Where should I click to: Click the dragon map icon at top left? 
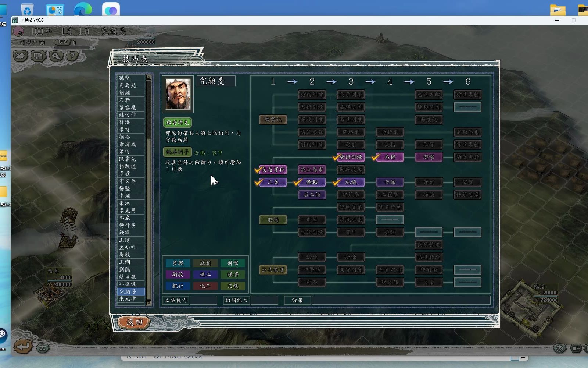pos(21,56)
